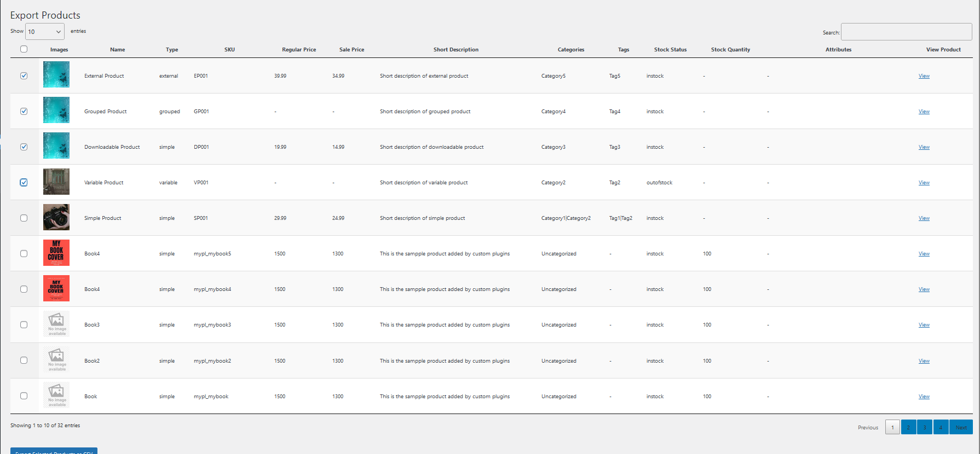The height and width of the screenshot is (454, 980).
Task: Click the Variable Product image thumbnail
Action: (x=56, y=182)
